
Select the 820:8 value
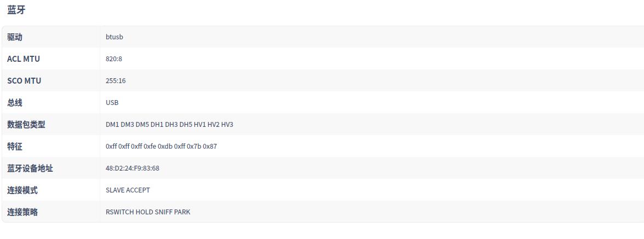114,59
